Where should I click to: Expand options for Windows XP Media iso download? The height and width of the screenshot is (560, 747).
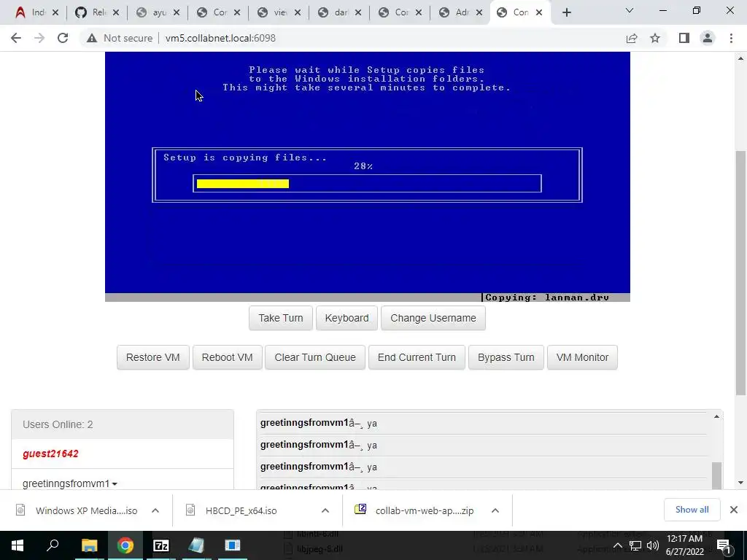(155, 510)
